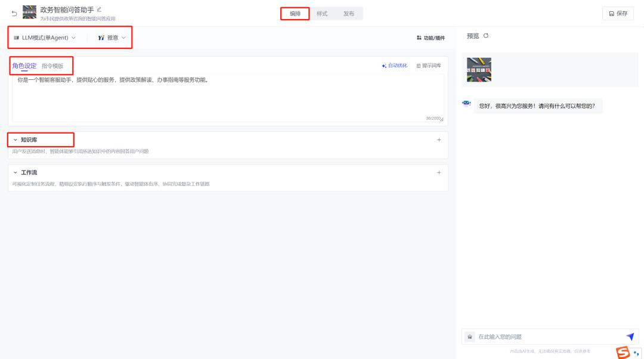Click the question input field in preview
Screen dimensions: 644x359
[x=549, y=337]
